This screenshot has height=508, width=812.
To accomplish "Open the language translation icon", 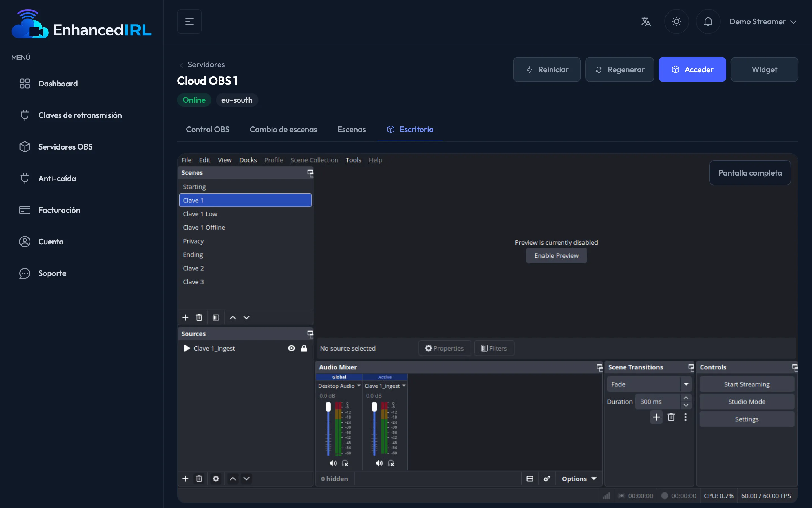I will [646, 21].
